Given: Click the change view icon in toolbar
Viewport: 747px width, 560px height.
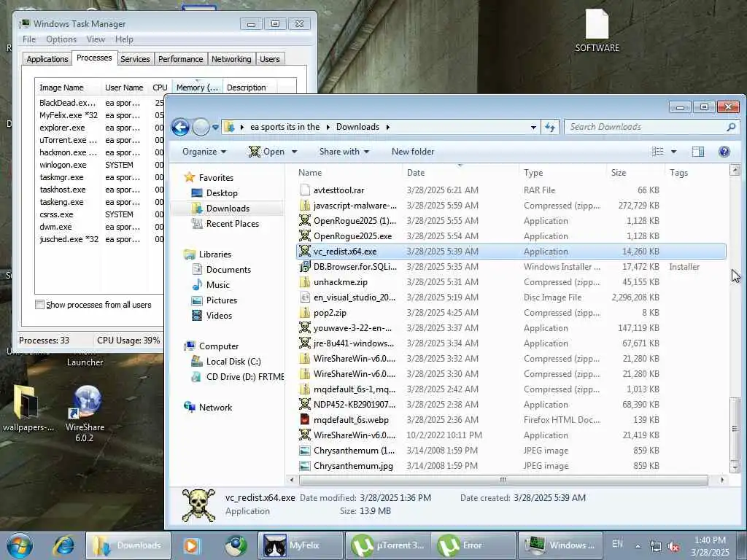Looking at the screenshot, I should (x=658, y=152).
